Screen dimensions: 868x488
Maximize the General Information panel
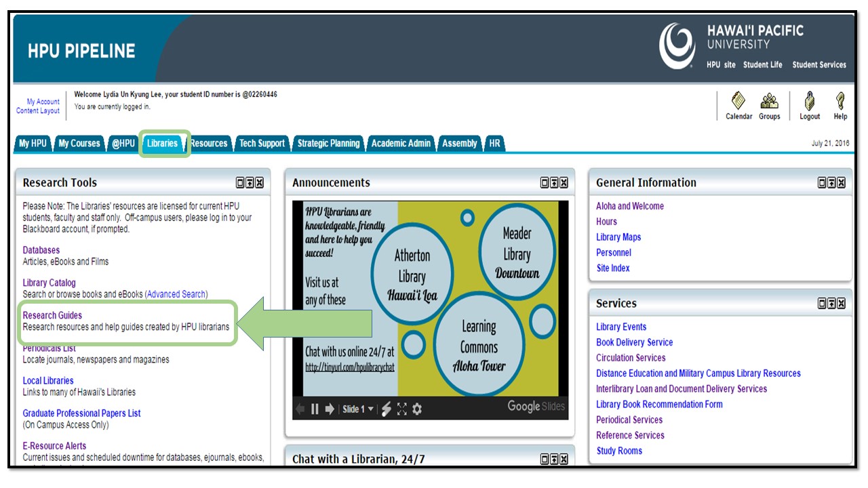coord(823,183)
